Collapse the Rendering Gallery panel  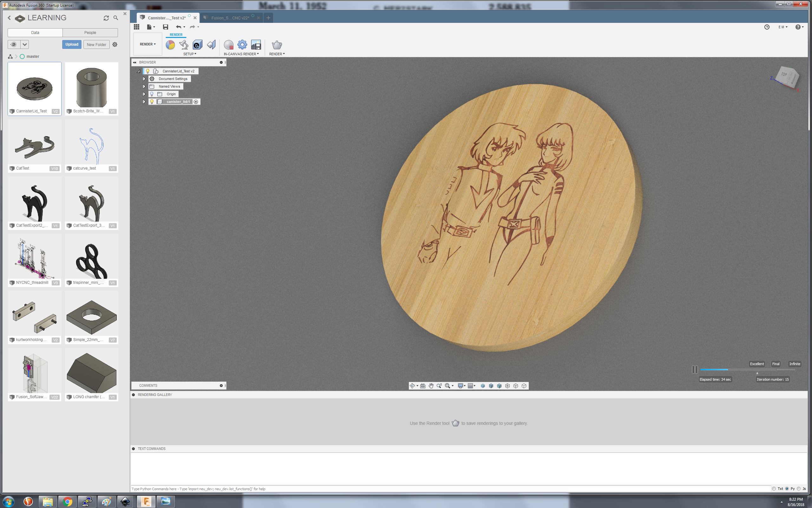134,395
